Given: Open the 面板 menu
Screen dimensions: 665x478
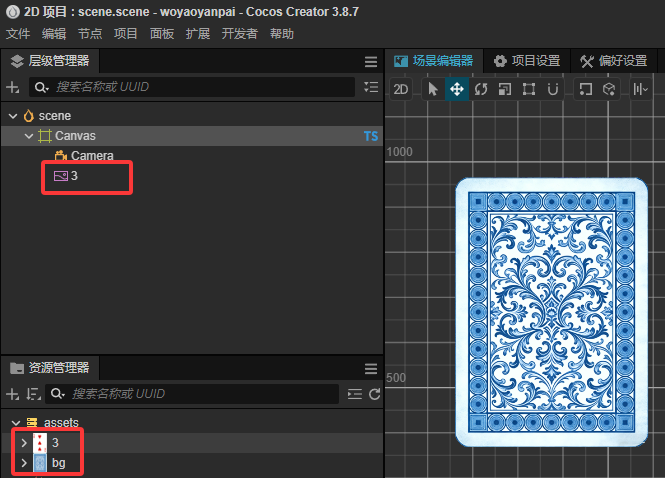Looking at the screenshot, I should click(162, 34).
